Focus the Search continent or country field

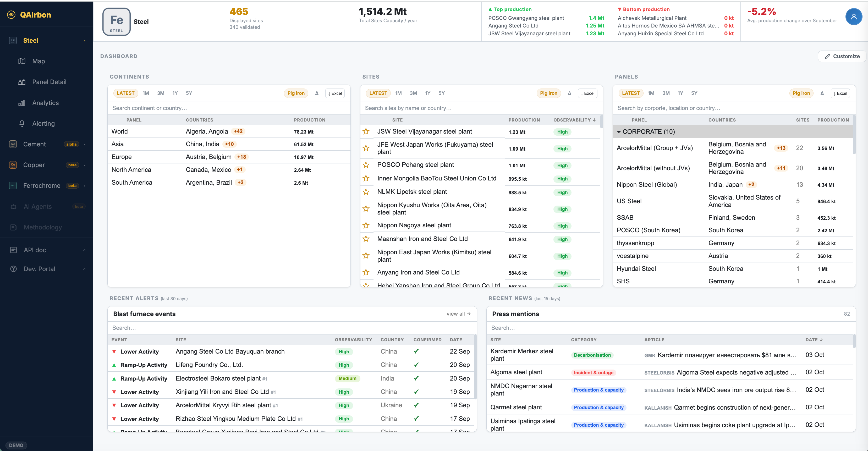(229, 108)
